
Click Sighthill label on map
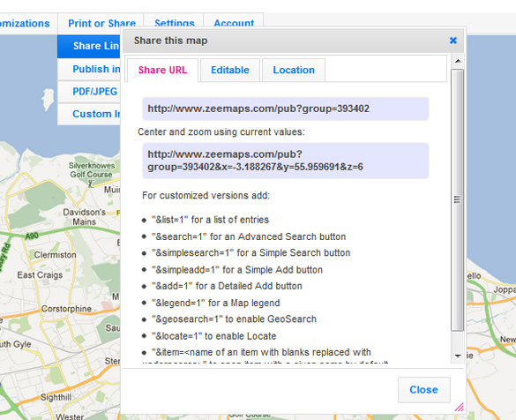click(56, 397)
